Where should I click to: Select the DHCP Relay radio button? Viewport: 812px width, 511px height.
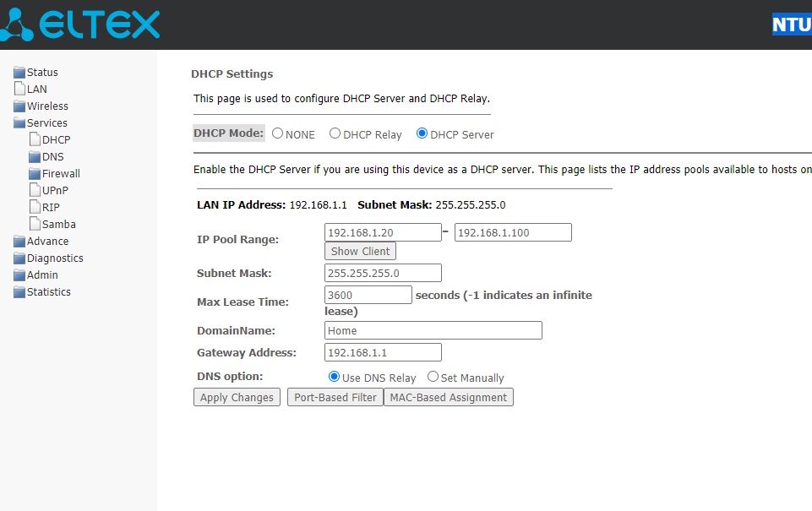(335, 133)
